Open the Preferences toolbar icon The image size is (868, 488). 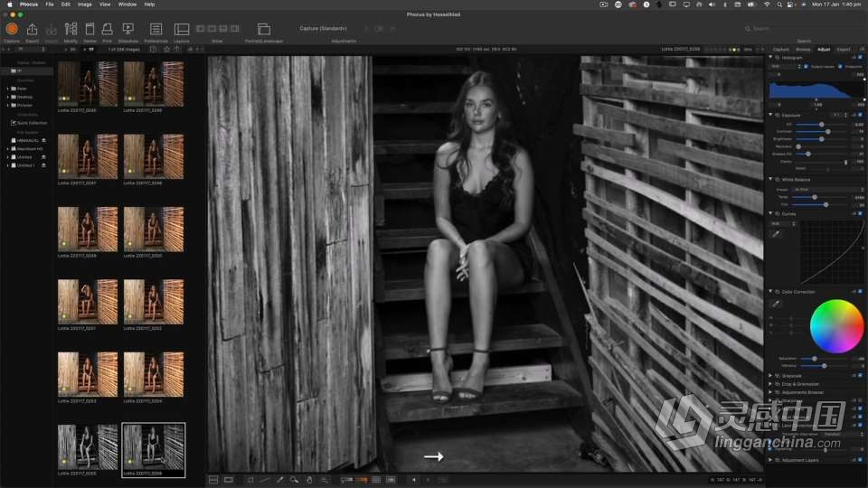click(156, 30)
